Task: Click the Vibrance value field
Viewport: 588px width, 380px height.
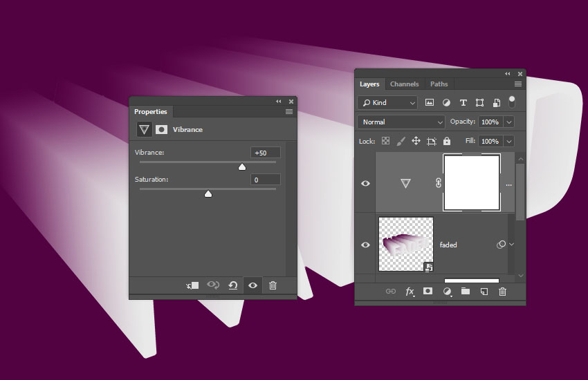Action: pyautogui.click(x=266, y=153)
